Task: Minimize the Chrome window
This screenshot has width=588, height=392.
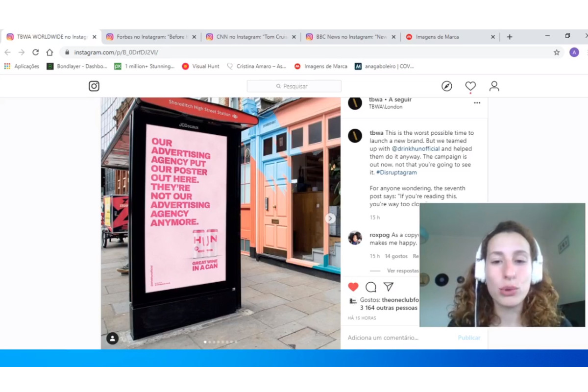Action: [547, 36]
